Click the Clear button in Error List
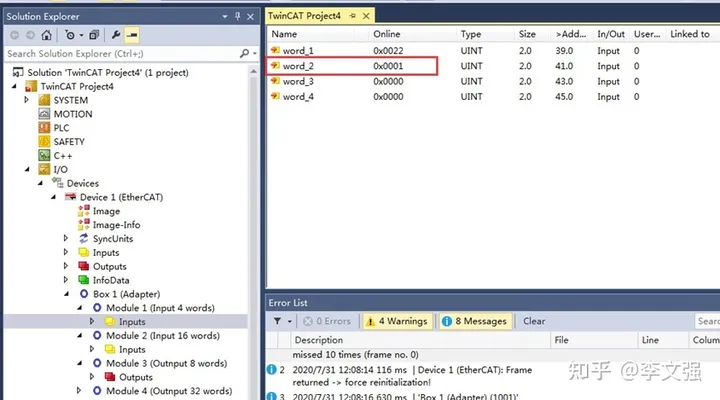Image resolution: width=720 pixels, height=400 pixels. click(x=534, y=321)
